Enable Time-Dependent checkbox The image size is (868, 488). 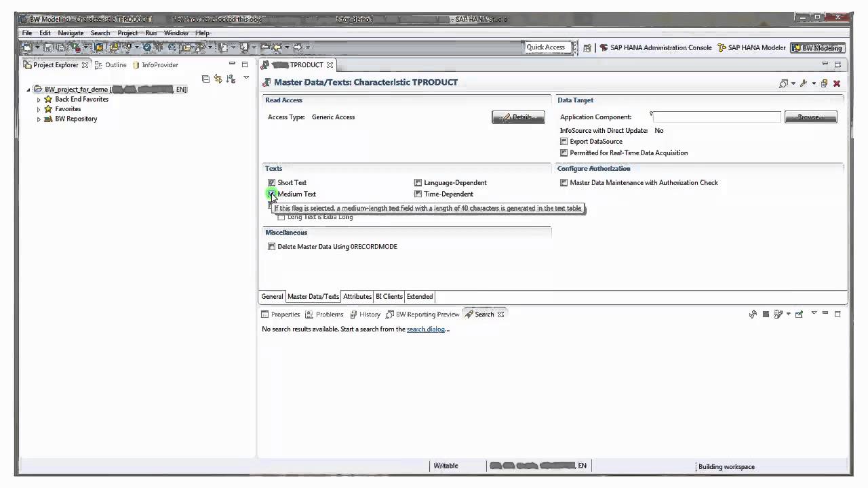click(418, 195)
